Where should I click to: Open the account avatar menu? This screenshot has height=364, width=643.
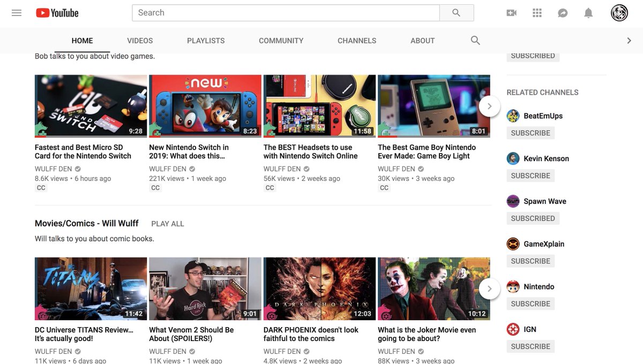[619, 13]
